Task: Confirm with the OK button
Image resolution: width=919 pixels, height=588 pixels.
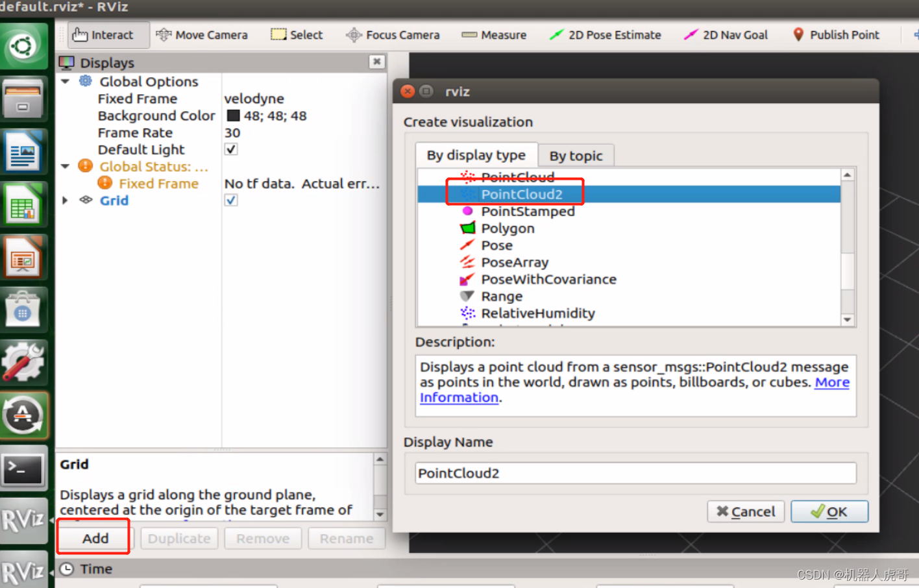Action: tap(829, 511)
